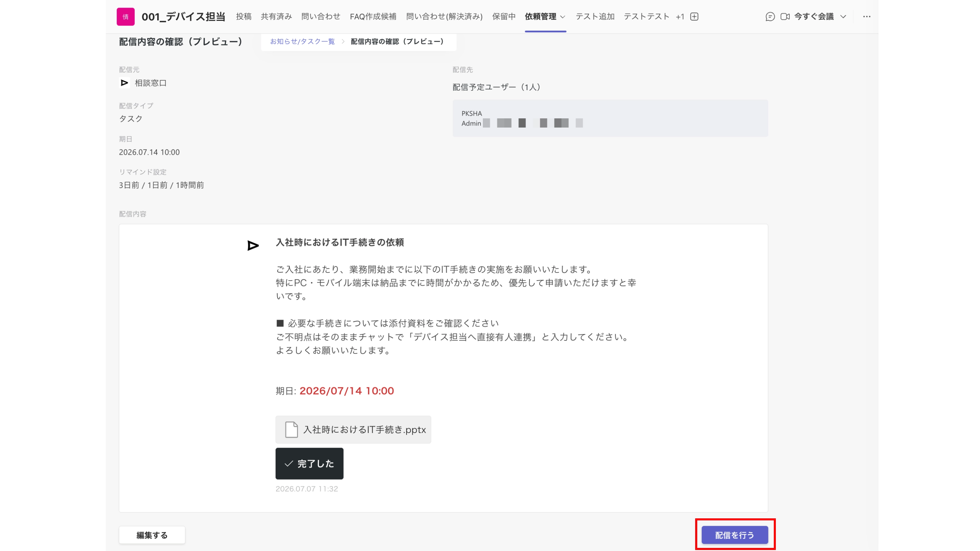Viewport: 980px width, 551px height.
Task: Open the 入社時におけるIT手続き.pptx attachment
Action: [x=353, y=430]
